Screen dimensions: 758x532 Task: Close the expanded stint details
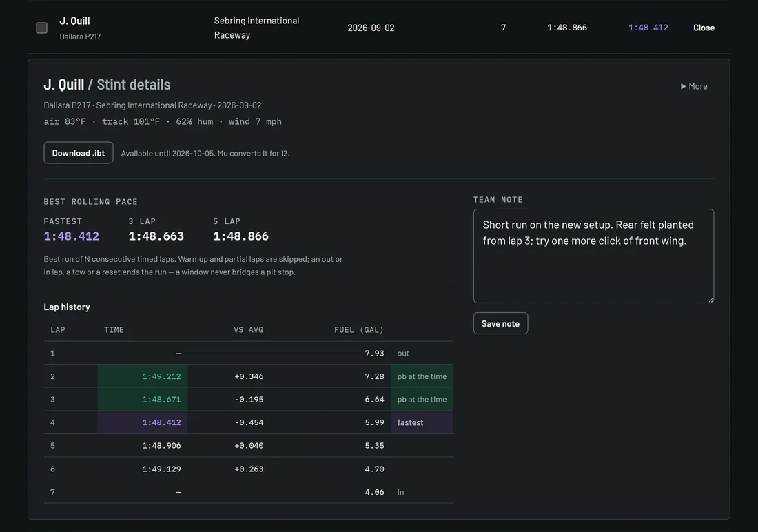coord(704,28)
